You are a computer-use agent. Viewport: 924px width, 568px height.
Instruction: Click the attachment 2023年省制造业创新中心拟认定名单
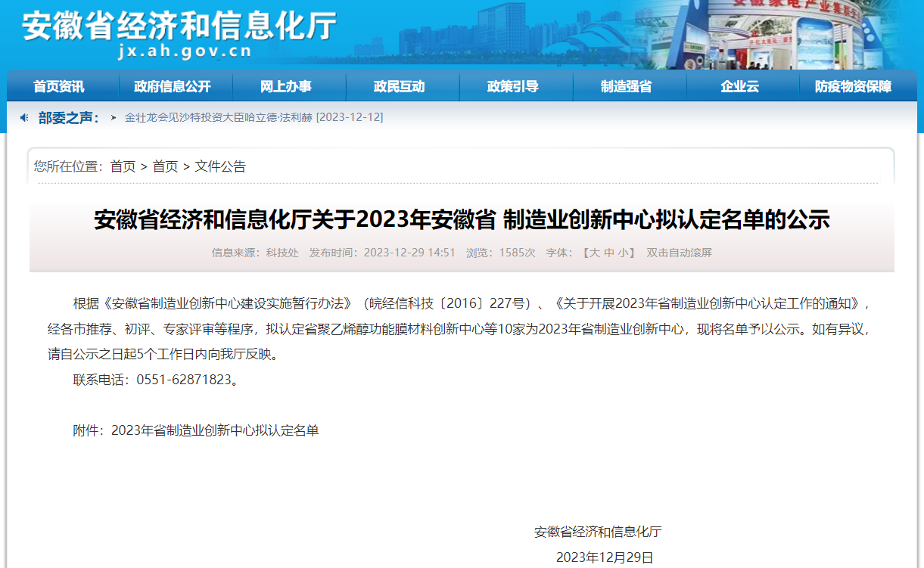(215, 430)
